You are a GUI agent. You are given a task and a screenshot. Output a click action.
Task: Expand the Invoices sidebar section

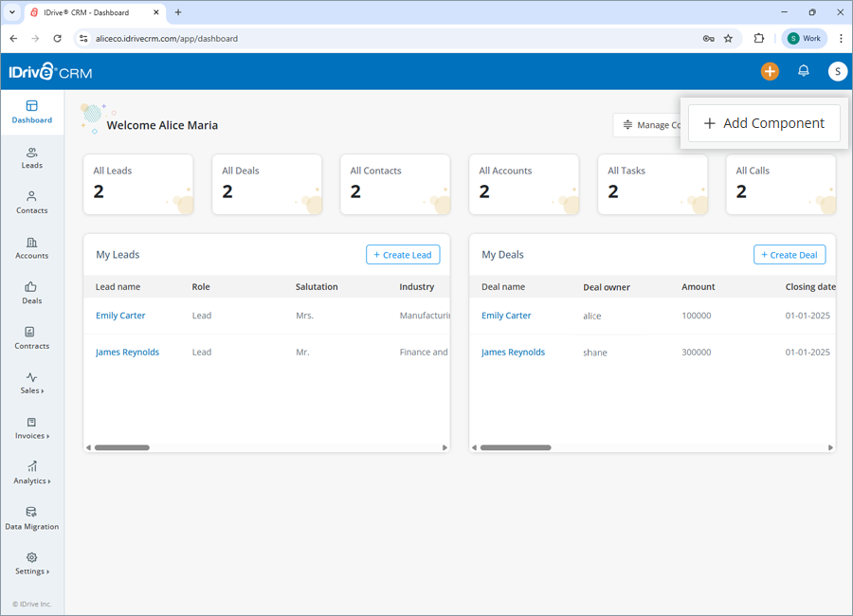pos(31,429)
